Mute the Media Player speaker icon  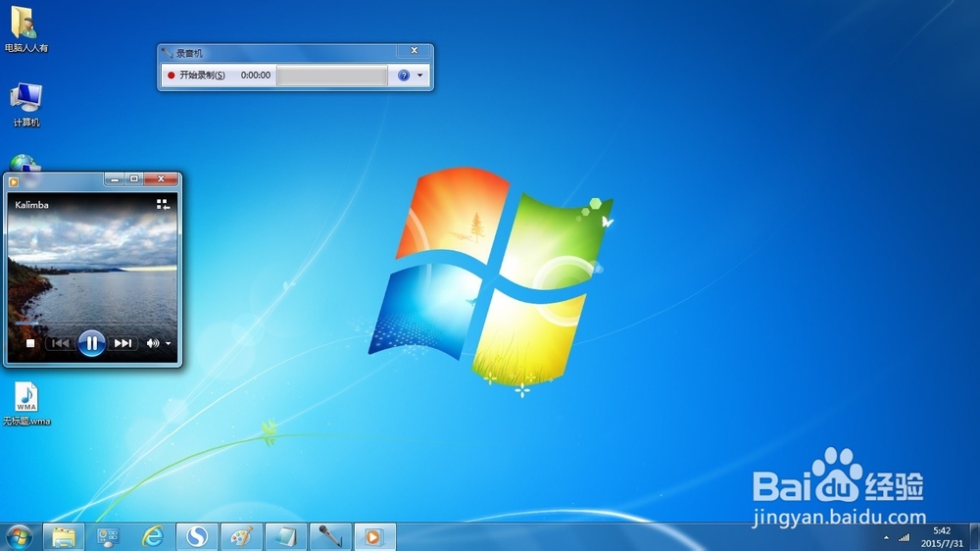(152, 343)
